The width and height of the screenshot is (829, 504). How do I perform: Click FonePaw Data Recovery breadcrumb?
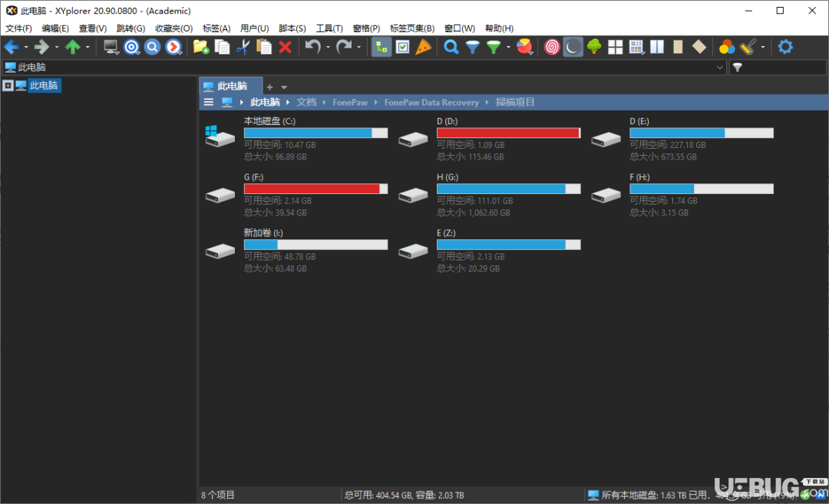(431, 102)
